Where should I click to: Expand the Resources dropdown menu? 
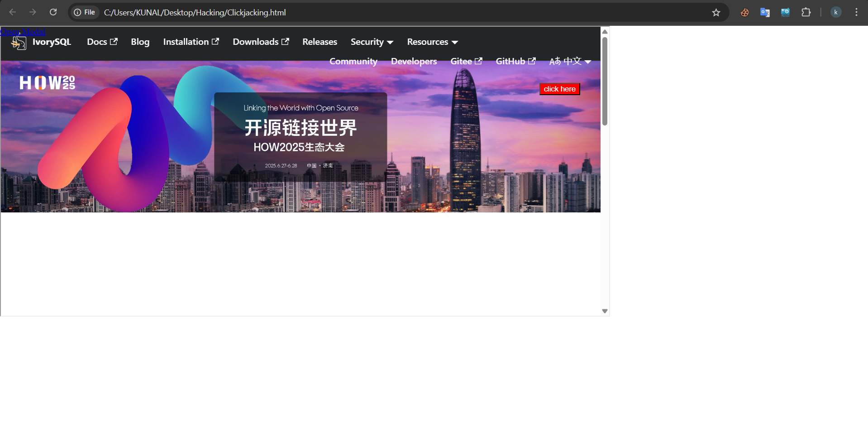coord(432,42)
